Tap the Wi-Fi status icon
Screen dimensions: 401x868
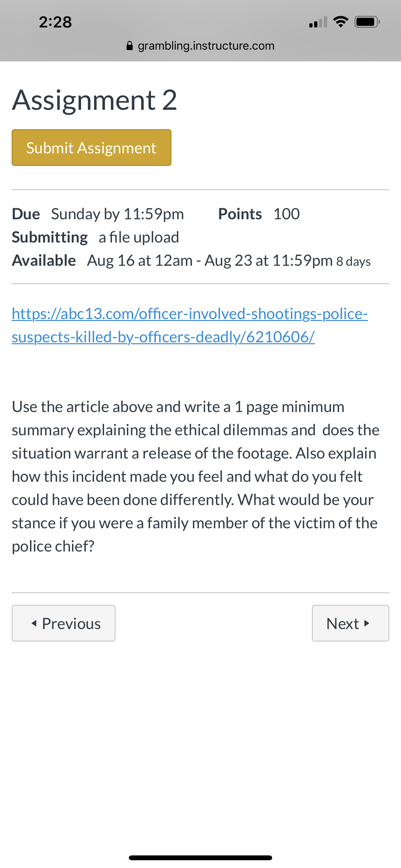coord(340,22)
